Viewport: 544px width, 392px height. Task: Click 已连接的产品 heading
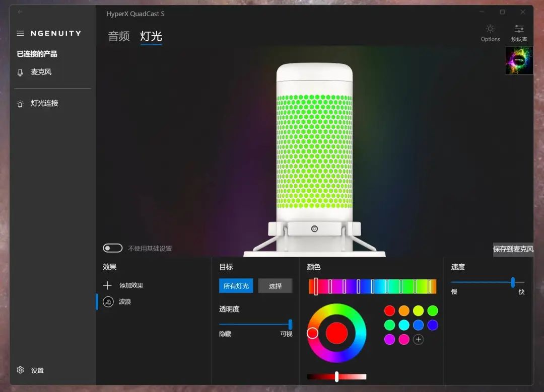click(x=37, y=54)
